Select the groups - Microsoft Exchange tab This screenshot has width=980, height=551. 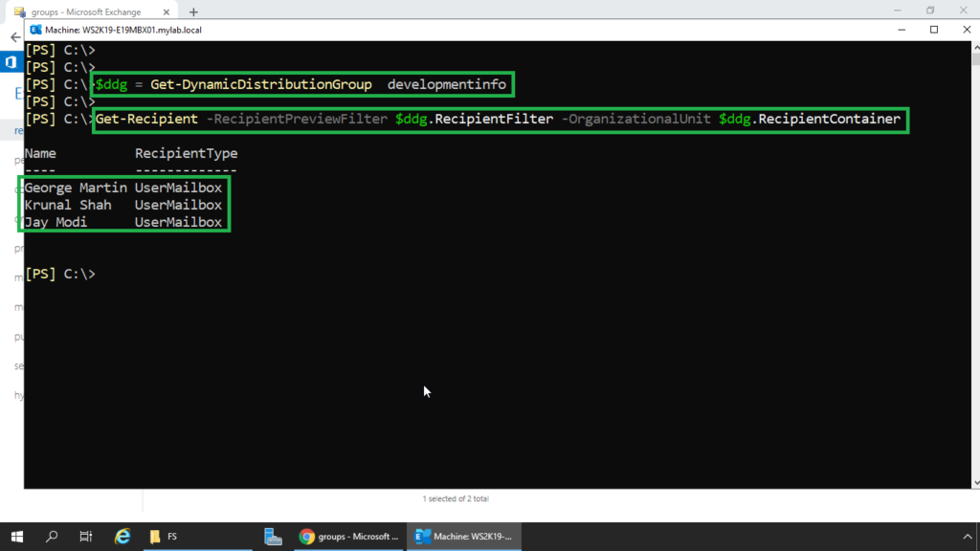[91, 11]
